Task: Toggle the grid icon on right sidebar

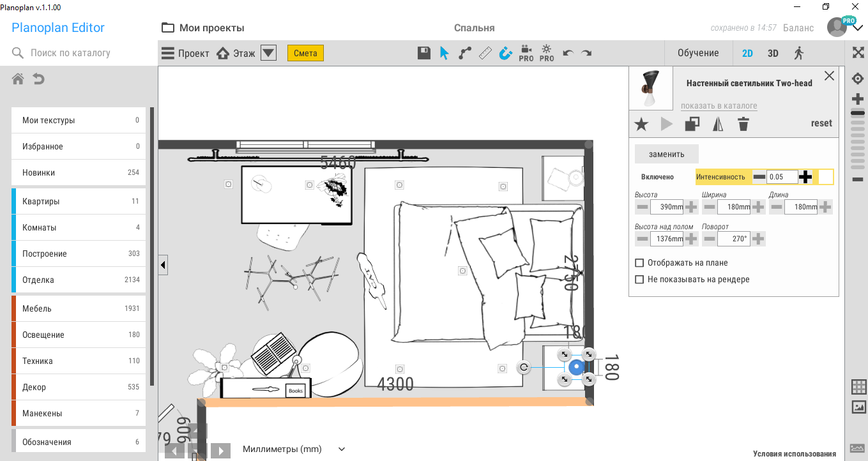Action: pyautogui.click(x=858, y=386)
